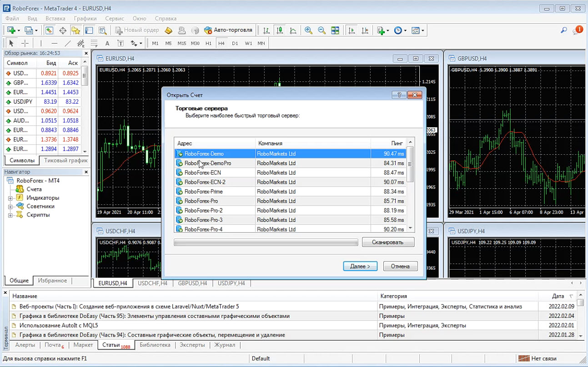
Task: Expand the Индикаторы tree node
Action: (x=10, y=198)
